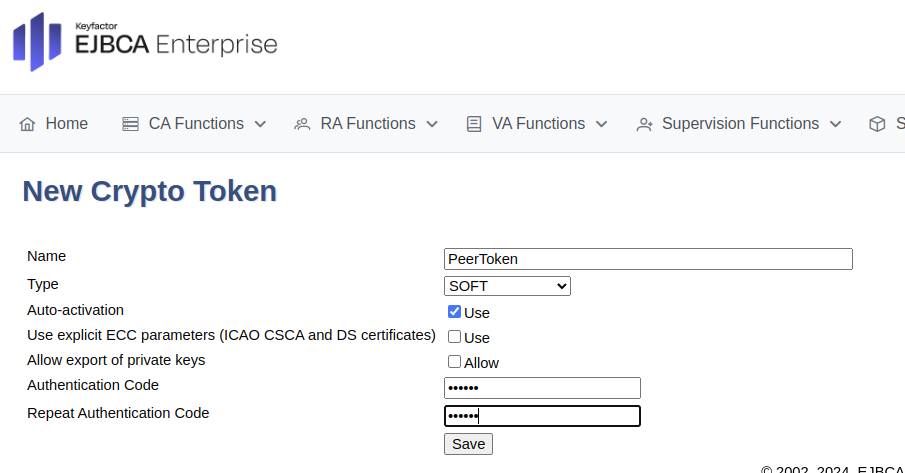Expand the CA Functions chevron
This screenshot has width=905, height=473.
pyautogui.click(x=260, y=124)
